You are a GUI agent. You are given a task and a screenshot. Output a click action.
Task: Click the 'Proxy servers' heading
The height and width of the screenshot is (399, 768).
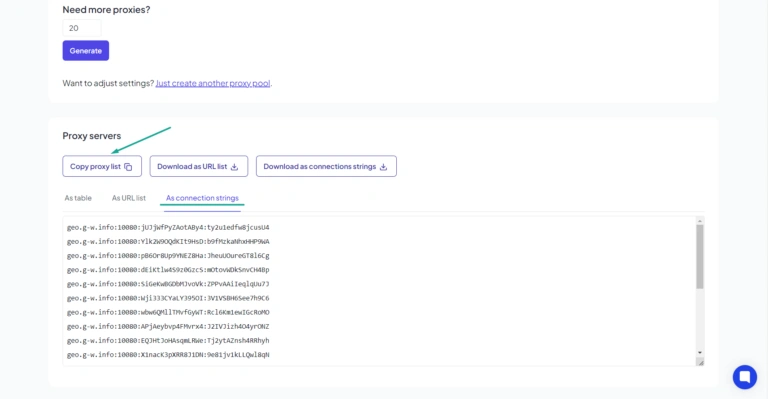point(92,136)
